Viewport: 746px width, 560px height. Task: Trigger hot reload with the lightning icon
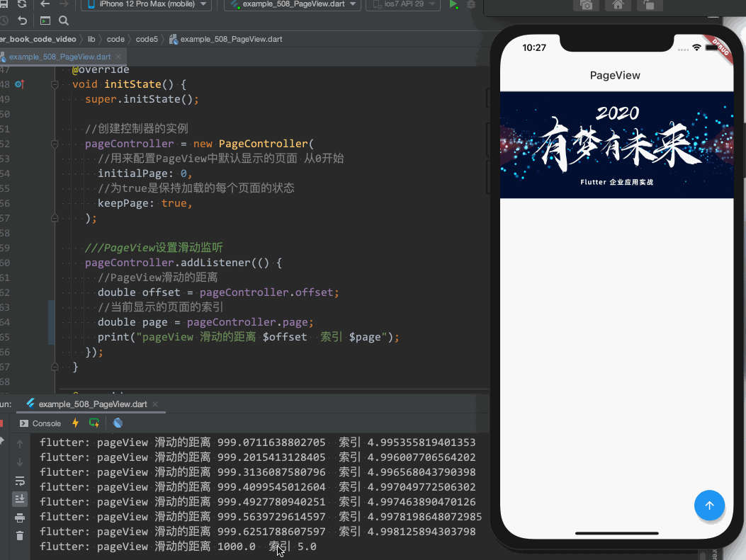76,423
